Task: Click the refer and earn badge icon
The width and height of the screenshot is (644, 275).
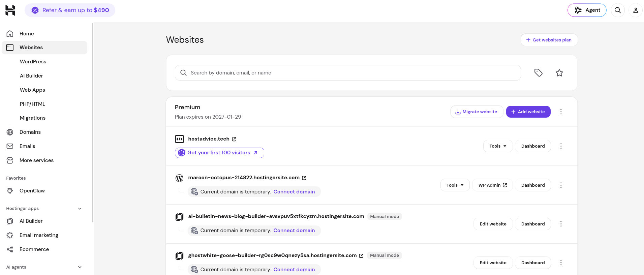Action: coord(35,10)
